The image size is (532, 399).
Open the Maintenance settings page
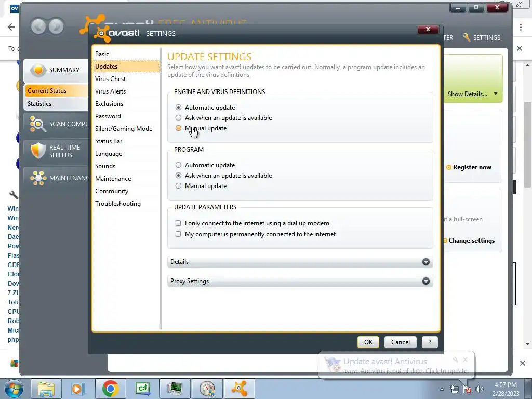126,179
